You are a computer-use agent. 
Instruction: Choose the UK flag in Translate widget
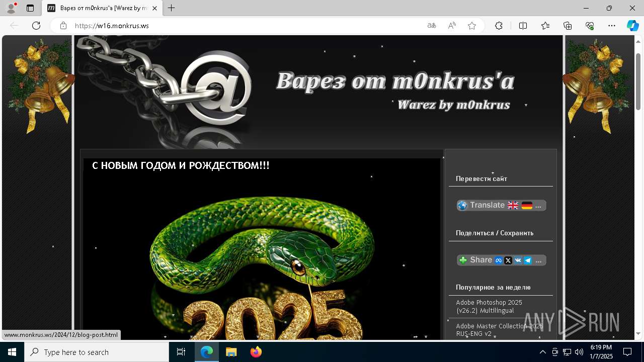pos(513,205)
